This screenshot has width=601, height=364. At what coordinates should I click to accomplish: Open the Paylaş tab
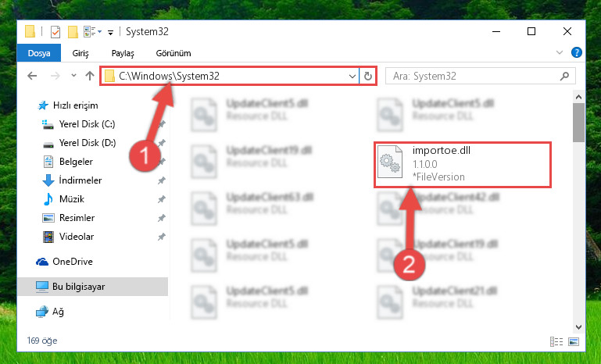[x=123, y=53]
